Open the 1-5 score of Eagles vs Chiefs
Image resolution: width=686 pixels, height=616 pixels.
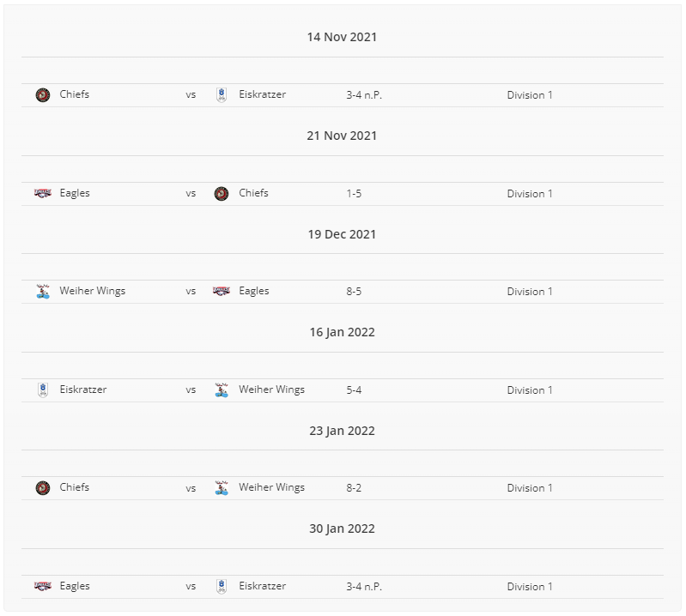point(354,194)
